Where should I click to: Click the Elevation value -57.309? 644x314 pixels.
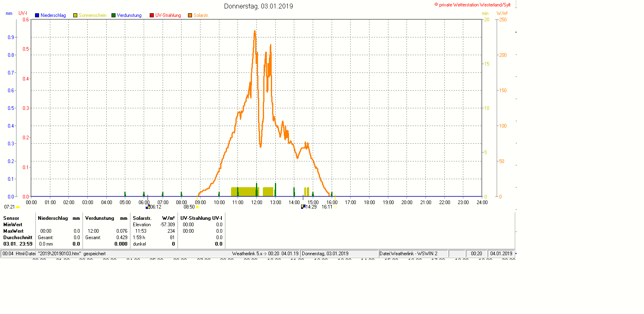[x=167, y=225]
